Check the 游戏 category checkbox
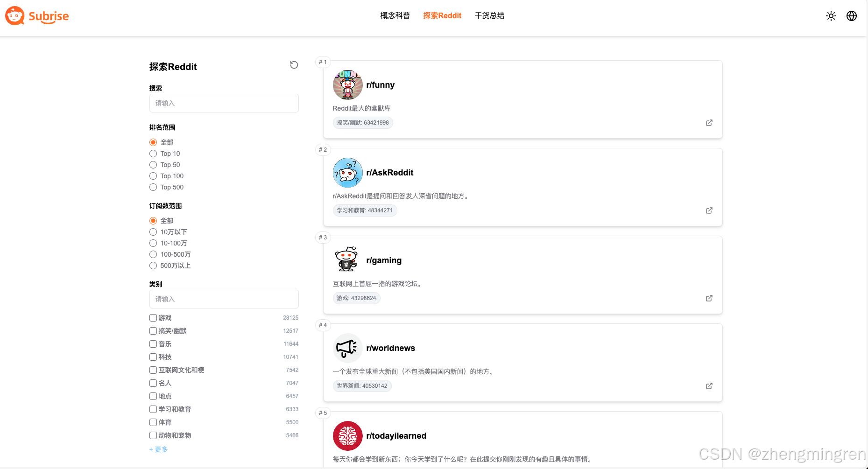Viewport: 868px width, 469px height. tap(153, 318)
